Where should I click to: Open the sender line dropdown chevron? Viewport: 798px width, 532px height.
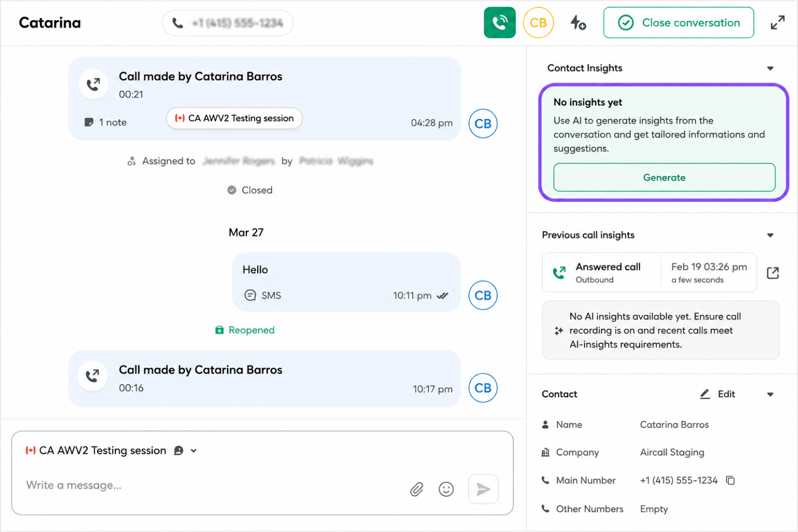(194, 451)
